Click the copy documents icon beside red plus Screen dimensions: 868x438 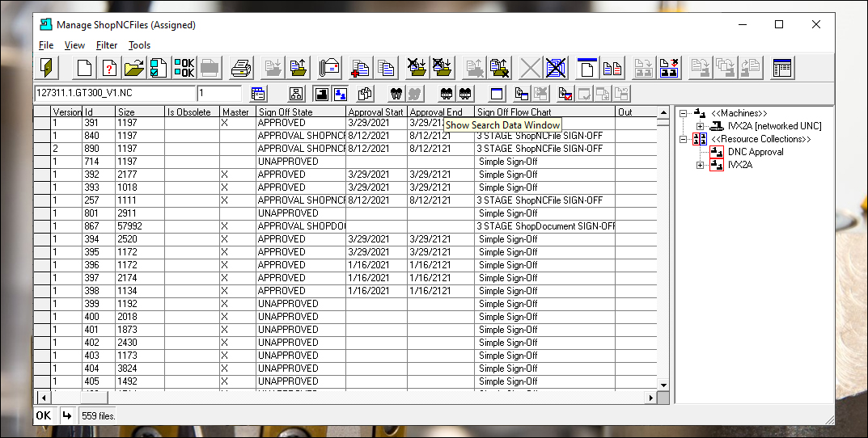point(385,68)
